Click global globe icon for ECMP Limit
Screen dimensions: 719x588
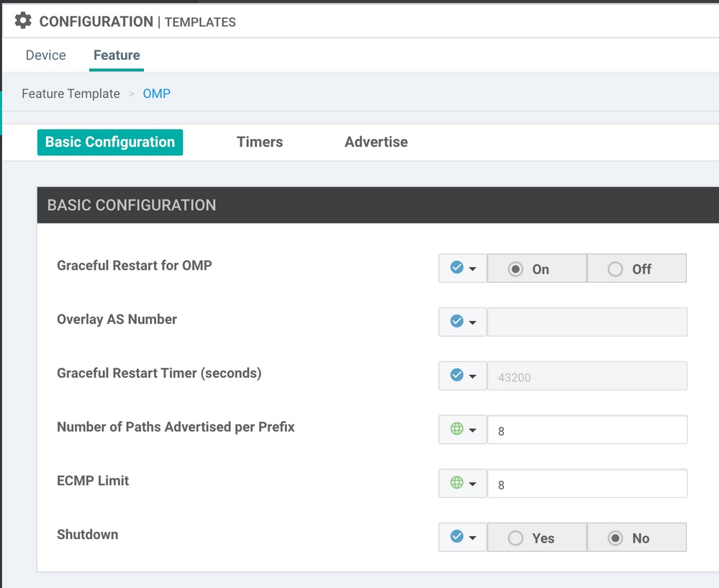pyautogui.click(x=457, y=482)
